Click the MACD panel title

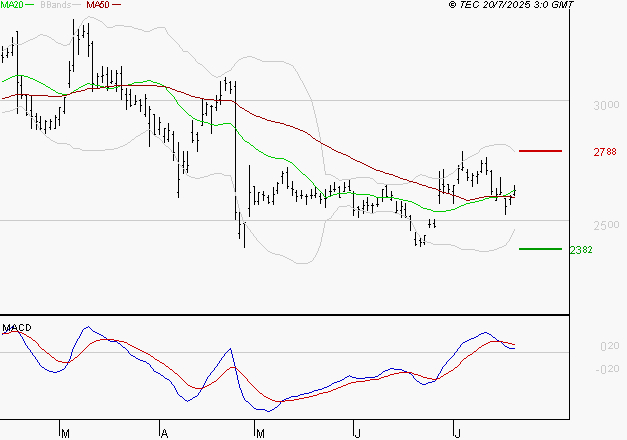tap(17, 328)
